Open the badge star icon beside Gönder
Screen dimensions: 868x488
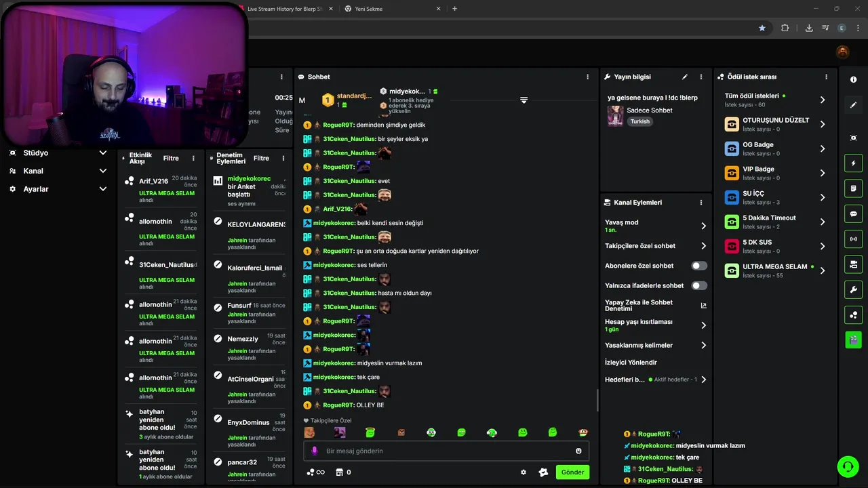tap(543, 472)
